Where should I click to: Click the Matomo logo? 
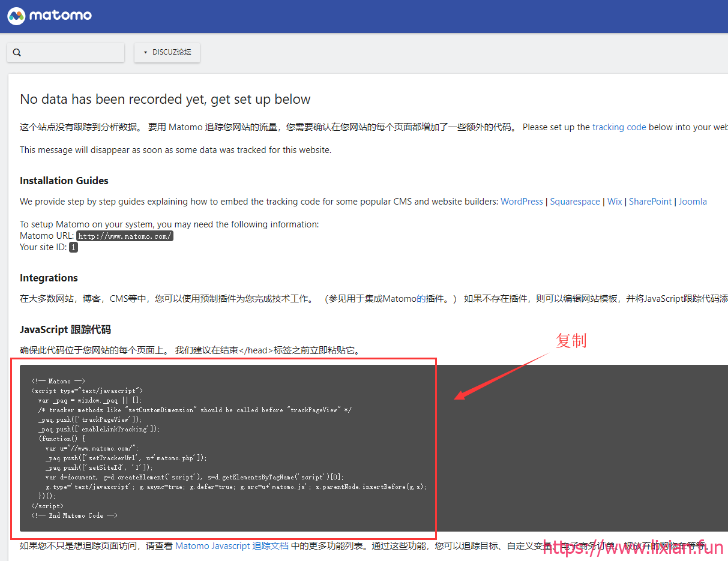click(50, 16)
